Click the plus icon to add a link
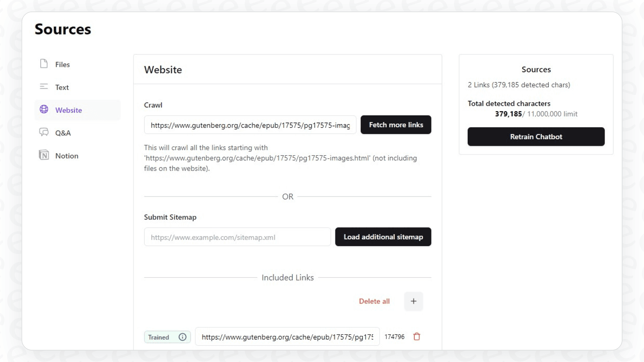Viewport: 644px width, 362px height. 414,301
